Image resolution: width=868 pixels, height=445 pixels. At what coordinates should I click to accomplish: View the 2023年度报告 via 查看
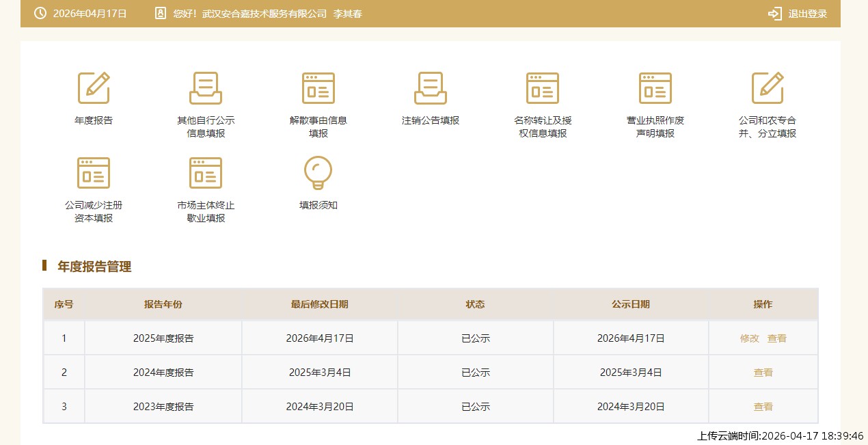pos(763,407)
